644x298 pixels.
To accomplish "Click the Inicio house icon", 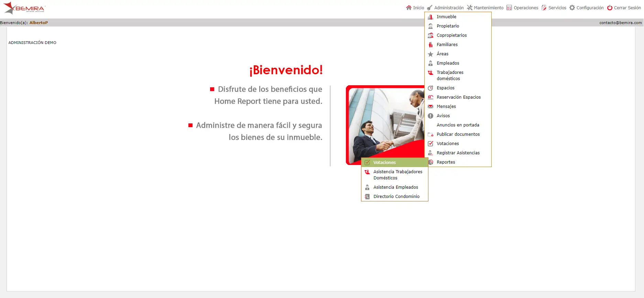I will click(x=409, y=8).
